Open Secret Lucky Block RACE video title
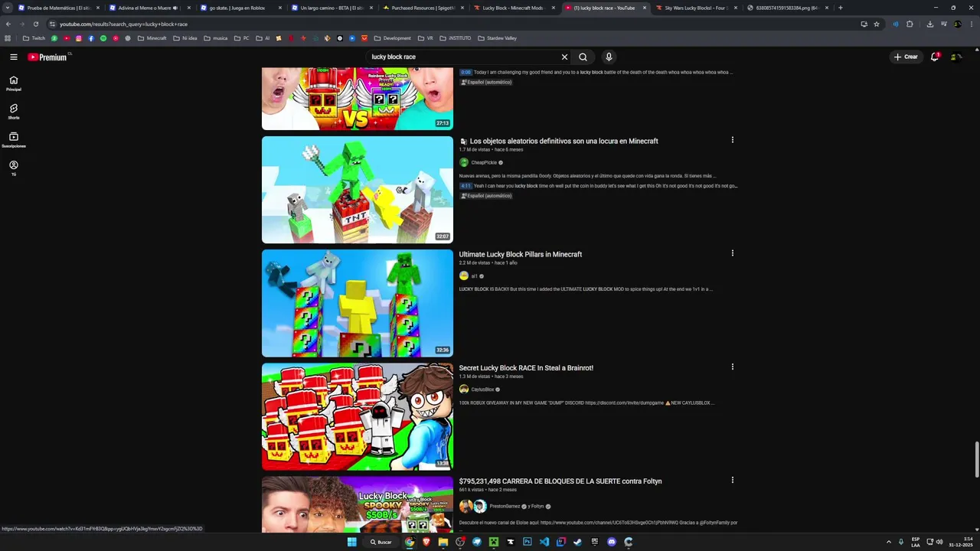Screen dimensions: 980x551 [526, 367]
